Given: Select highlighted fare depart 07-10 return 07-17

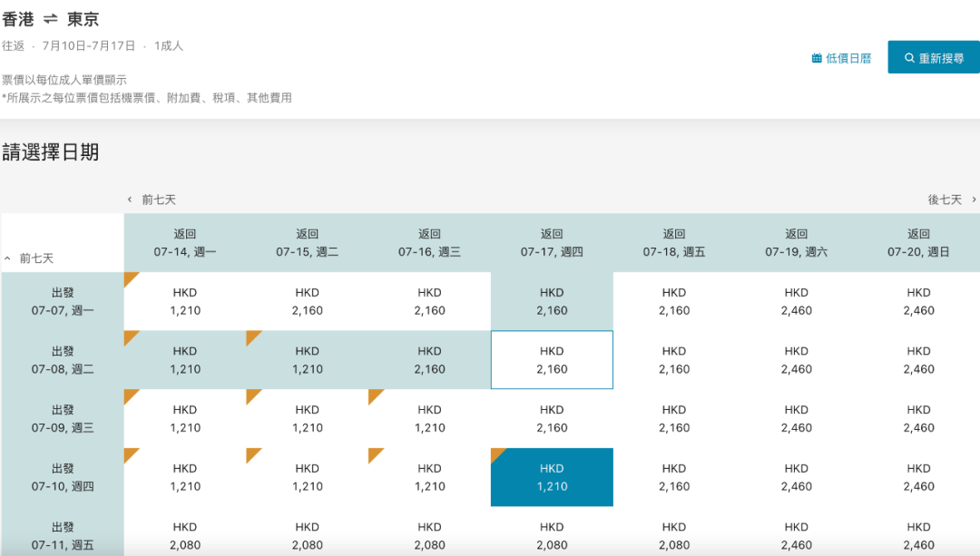Looking at the screenshot, I should pos(552,477).
